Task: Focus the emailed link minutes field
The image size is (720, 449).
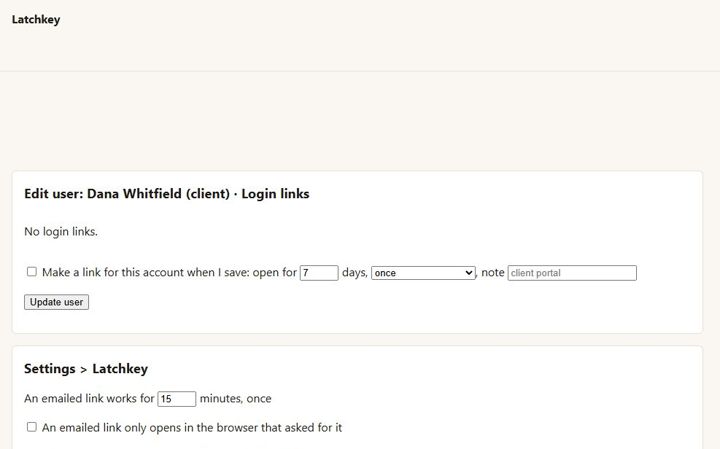Action: coord(177,398)
